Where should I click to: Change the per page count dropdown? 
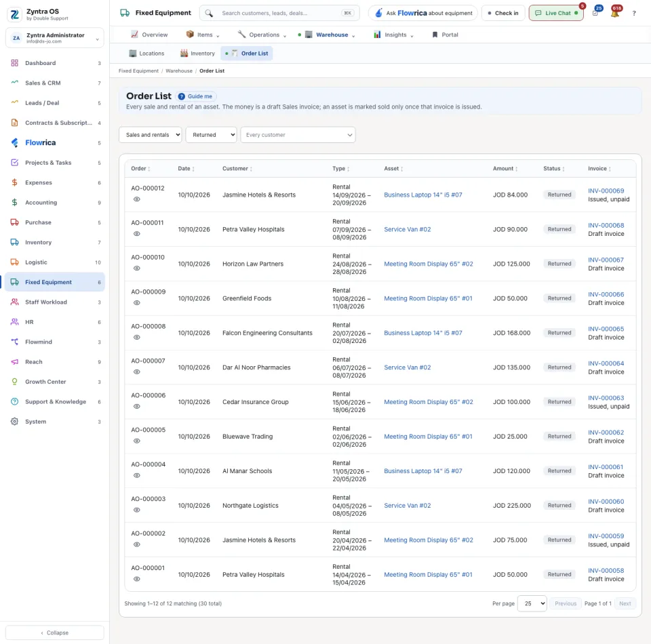pyautogui.click(x=532, y=603)
